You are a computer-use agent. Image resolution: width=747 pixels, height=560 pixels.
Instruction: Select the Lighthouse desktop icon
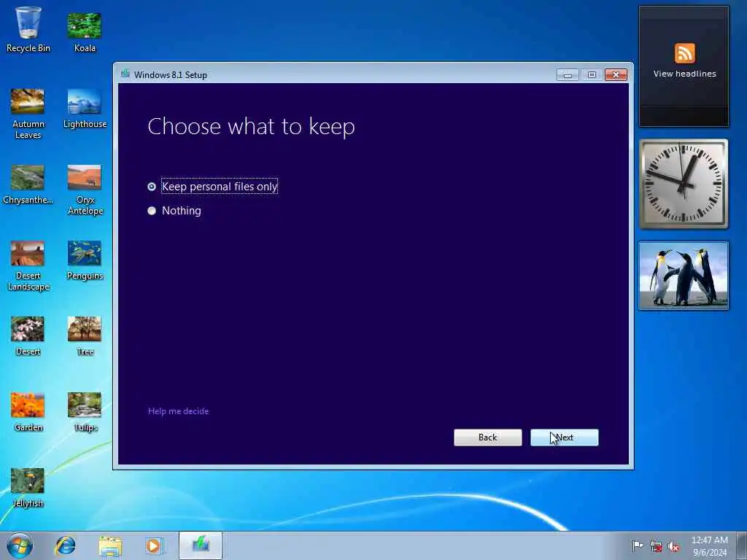coord(85,109)
